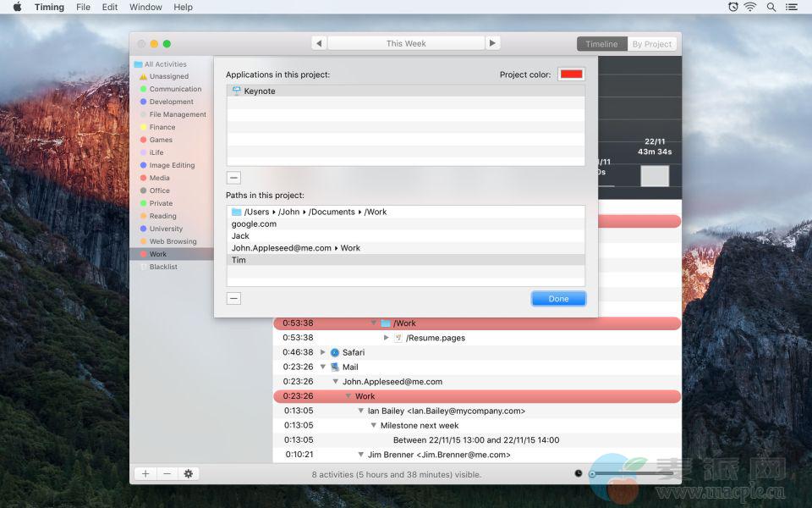Remove selected path with lower minus button
This screenshot has width=812, height=508.
(x=234, y=298)
